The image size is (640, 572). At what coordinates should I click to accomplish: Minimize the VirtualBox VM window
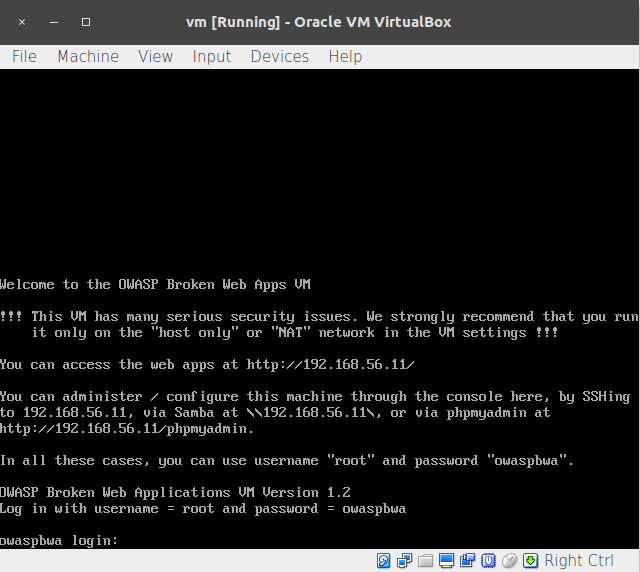(54, 22)
